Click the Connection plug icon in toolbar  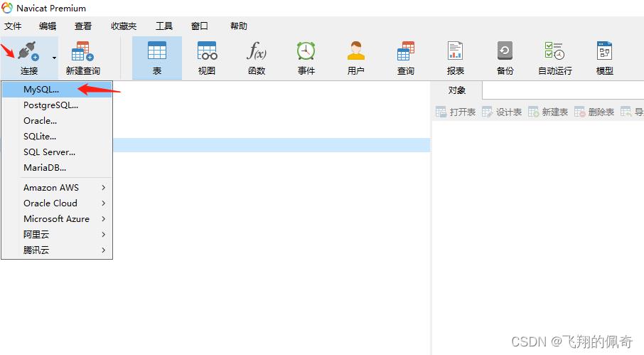pos(28,52)
